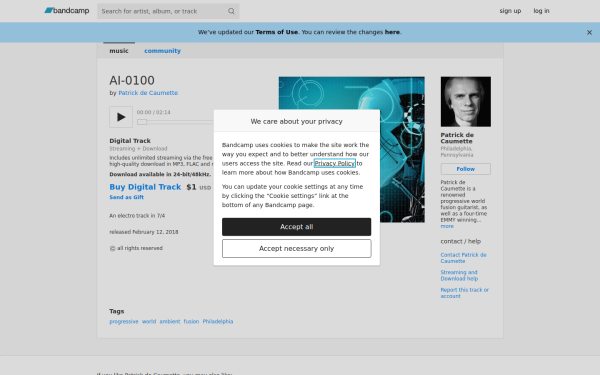Click 'We care about your privacy' heading
The height and width of the screenshot is (375, 600).
click(x=297, y=121)
